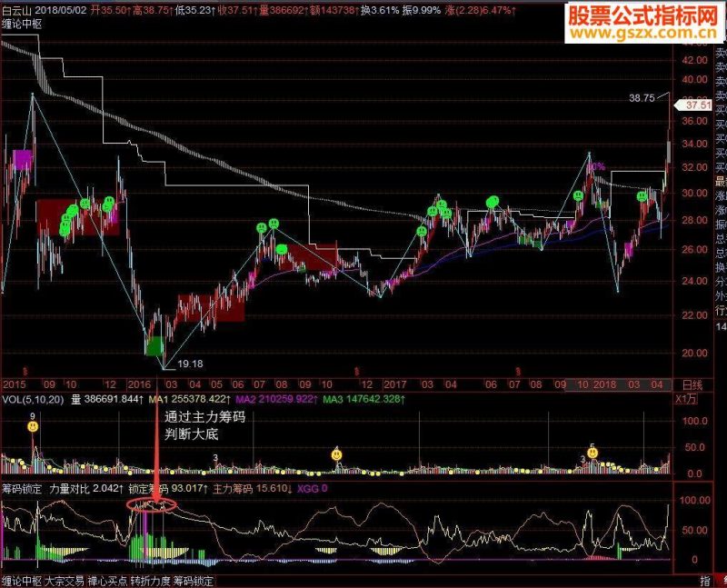Click the 37.51 current price tag
The width and height of the screenshot is (727, 588).
click(x=694, y=105)
